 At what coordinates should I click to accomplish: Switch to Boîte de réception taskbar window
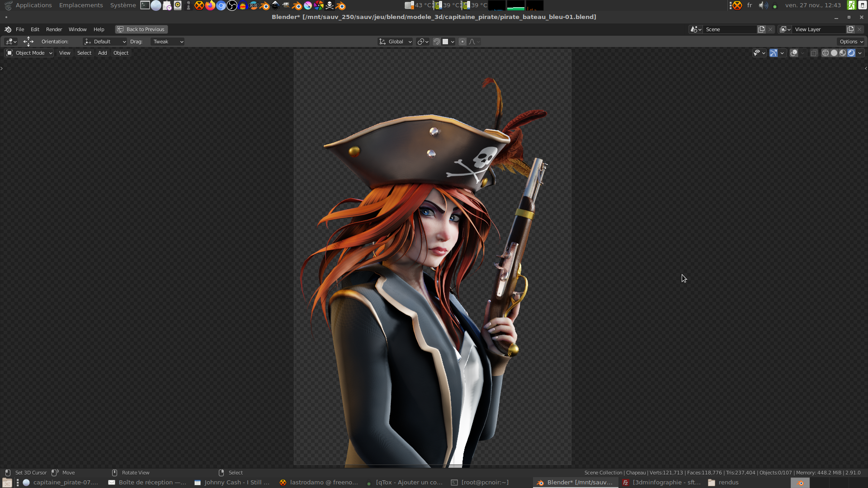click(147, 483)
